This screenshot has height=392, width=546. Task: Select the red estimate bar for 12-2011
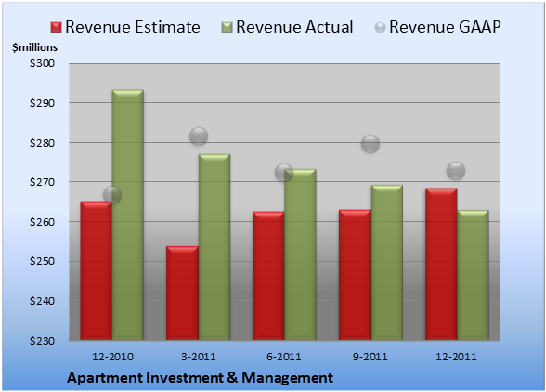pyautogui.click(x=441, y=264)
